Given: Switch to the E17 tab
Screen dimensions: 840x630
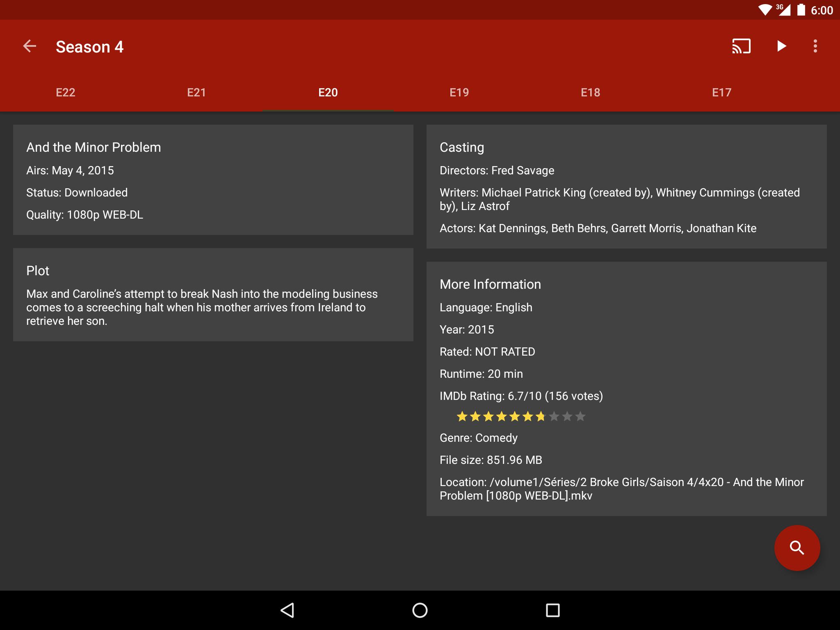Looking at the screenshot, I should coord(722,92).
